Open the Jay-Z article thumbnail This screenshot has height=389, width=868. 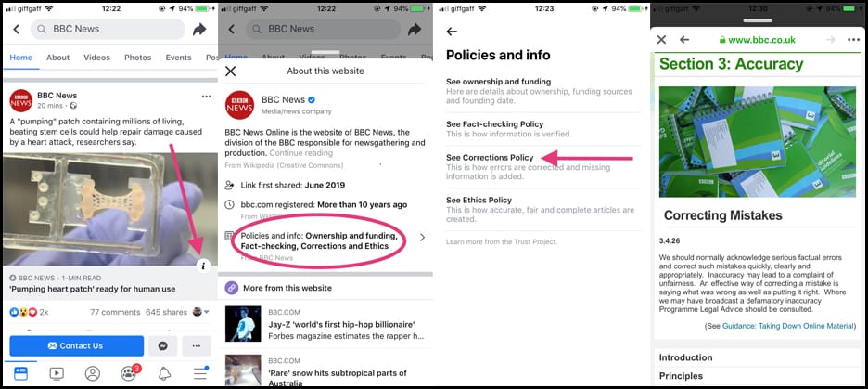point(243,324)
